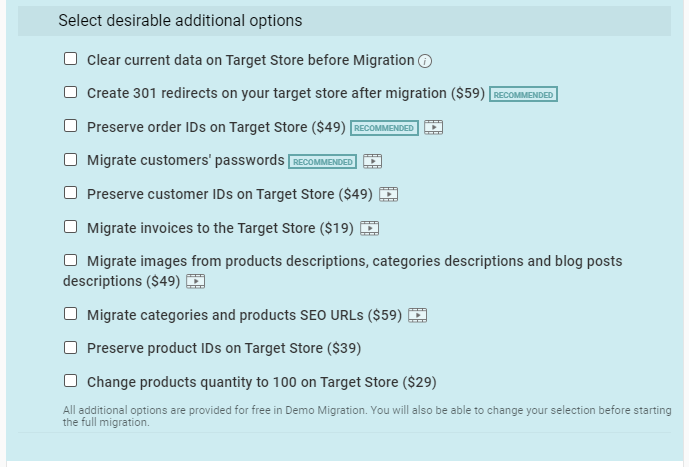689x467 pixels.
Task: Click RECOMMENDED badge beside customers' passwords
Action: pos(323,162)
